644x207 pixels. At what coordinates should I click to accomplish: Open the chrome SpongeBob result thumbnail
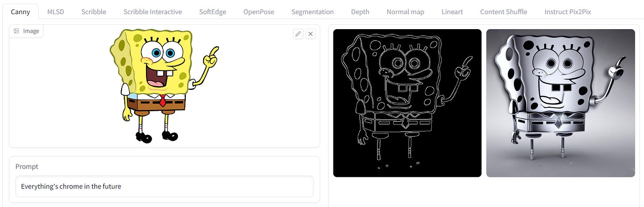tap(560, 103)
